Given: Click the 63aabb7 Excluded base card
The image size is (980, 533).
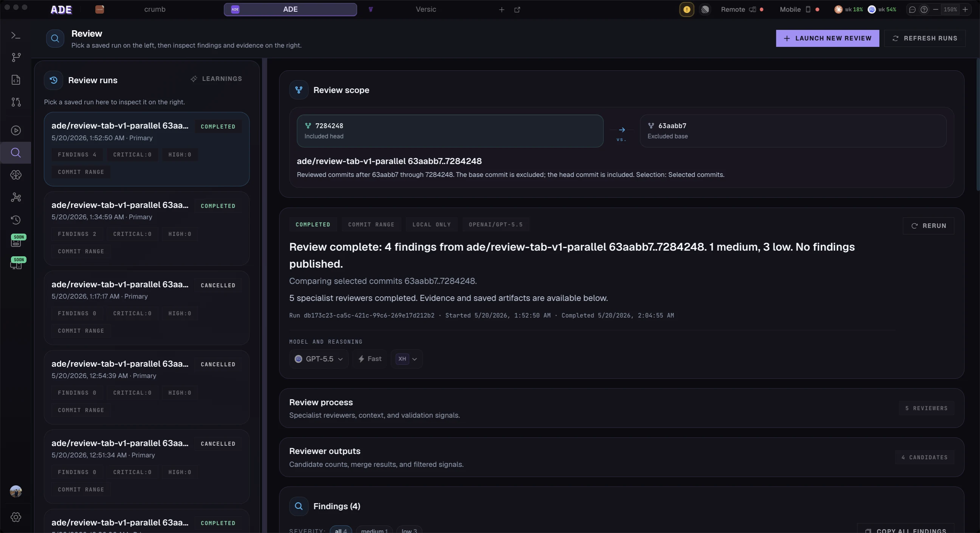Looking at the screenshot, I should tap(793, 131).
